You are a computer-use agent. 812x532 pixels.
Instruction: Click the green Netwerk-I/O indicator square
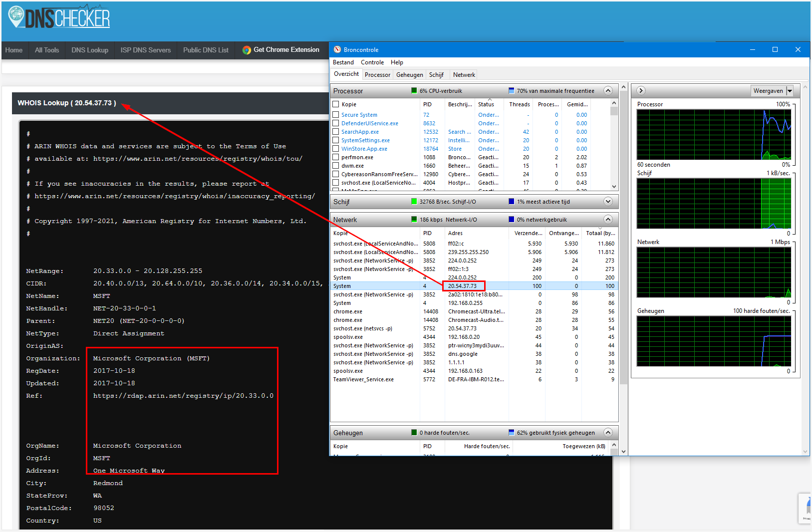pos(414,220)
